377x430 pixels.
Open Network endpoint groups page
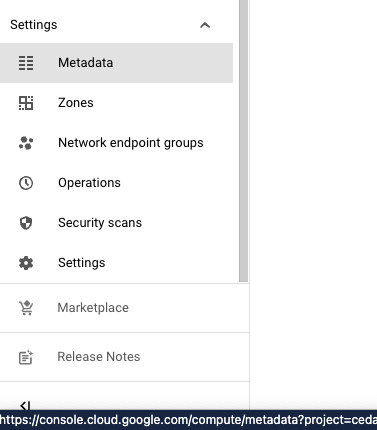(x=116, y=143)
